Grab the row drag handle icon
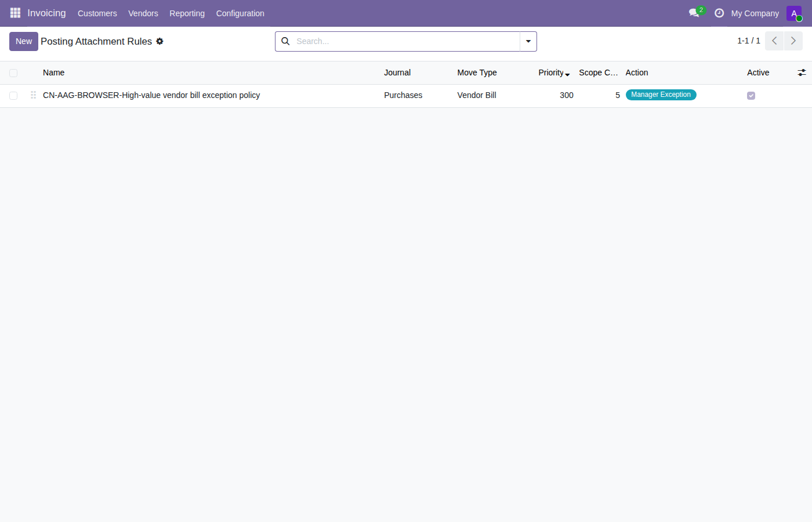This screenshot has height=522, width=812. coord(33,95)
